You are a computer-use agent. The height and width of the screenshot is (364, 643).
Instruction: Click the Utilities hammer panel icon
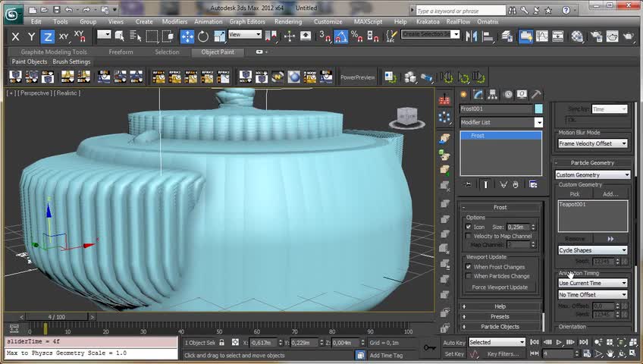[x=537, y=95]
